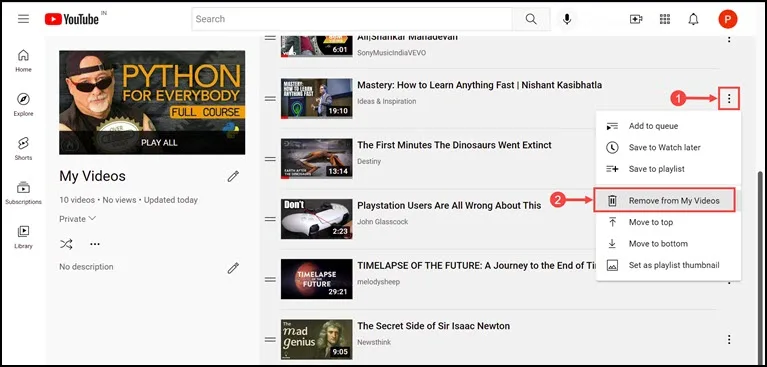Open Library in sidebar
The image size is (767, 367).
(x=23, y=237)
